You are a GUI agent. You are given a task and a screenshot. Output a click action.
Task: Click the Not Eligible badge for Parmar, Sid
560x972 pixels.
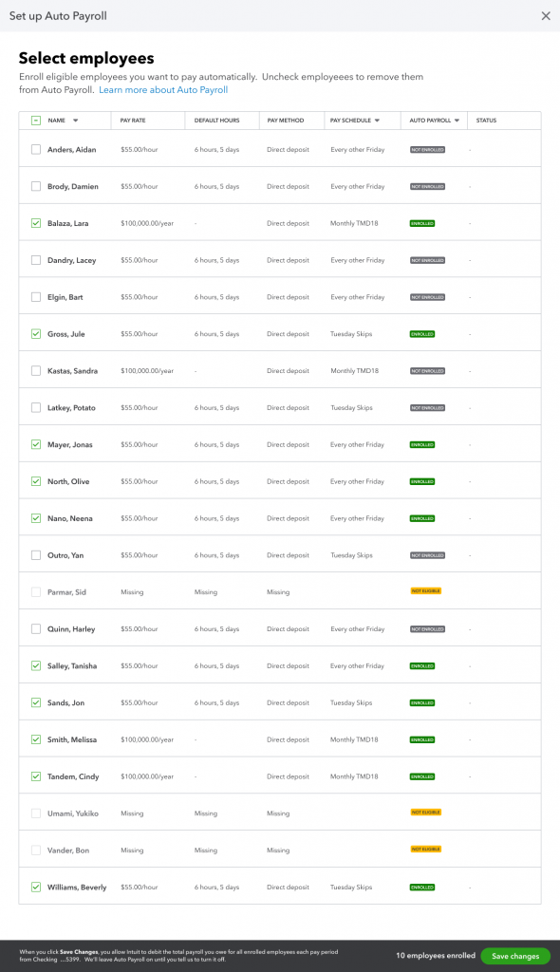[x=426, y=590]
